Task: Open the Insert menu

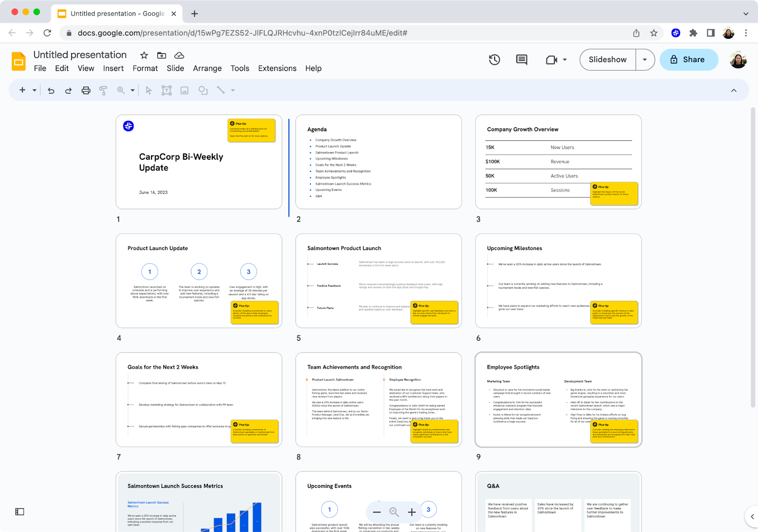Action: click(x=113, y=68)
